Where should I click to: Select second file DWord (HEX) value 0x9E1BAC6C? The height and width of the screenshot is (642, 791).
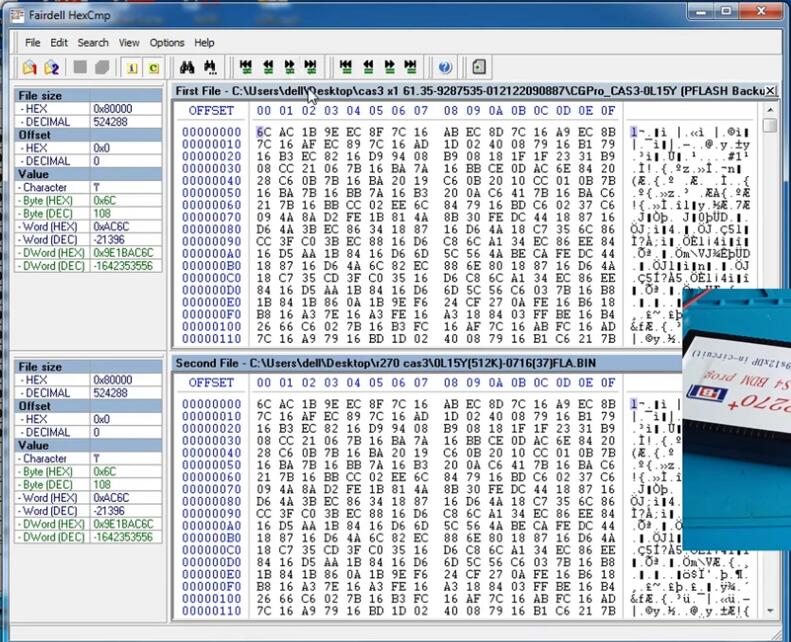123,524
